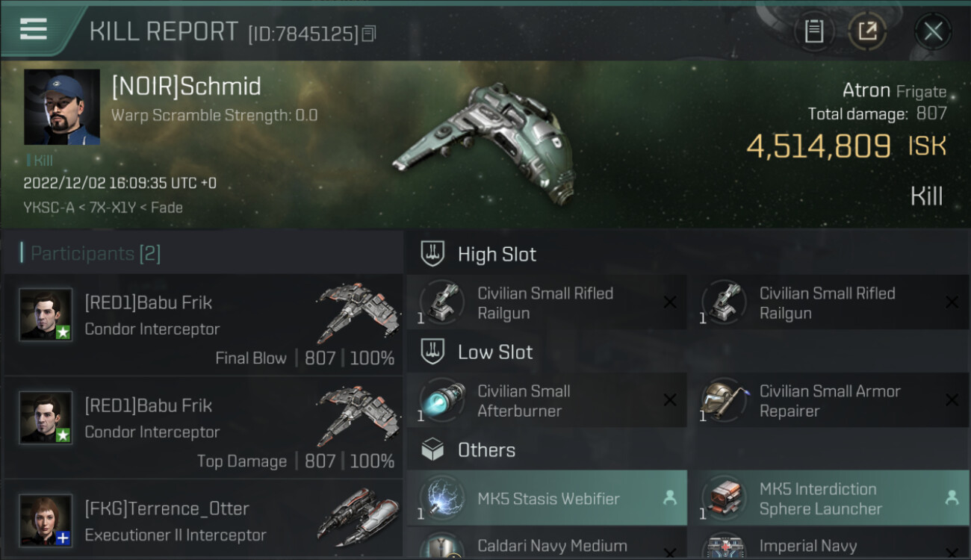Click the Civilian Small Afterburner icon
The image size is (971, 560).
point(442,400)
